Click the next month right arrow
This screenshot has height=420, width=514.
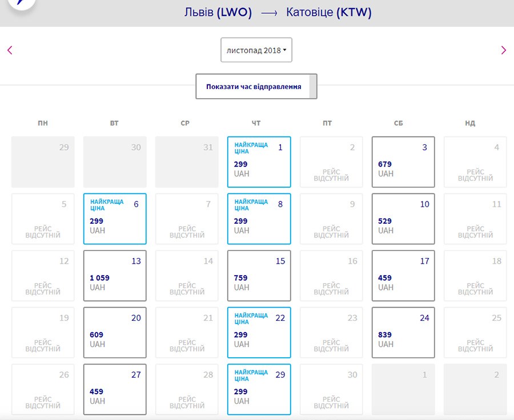tap(503, 50)
